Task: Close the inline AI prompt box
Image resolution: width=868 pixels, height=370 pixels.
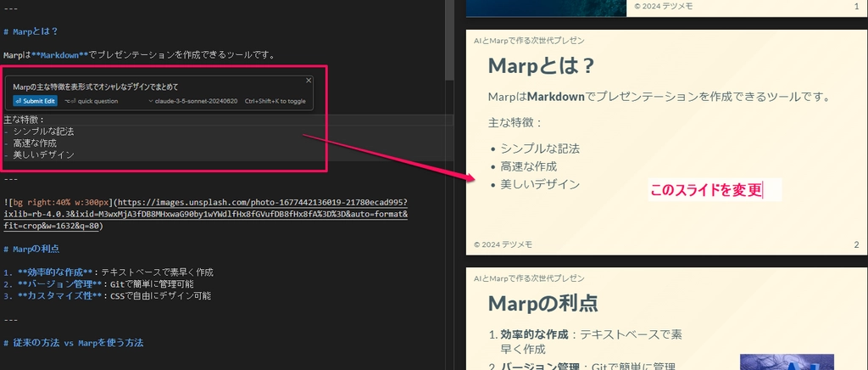Action: (309, 81)
